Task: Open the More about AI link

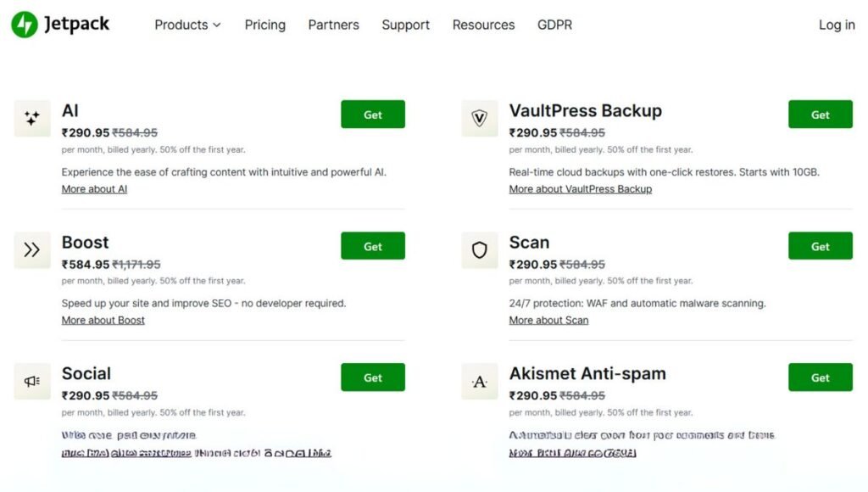Action: click(94, 189)
